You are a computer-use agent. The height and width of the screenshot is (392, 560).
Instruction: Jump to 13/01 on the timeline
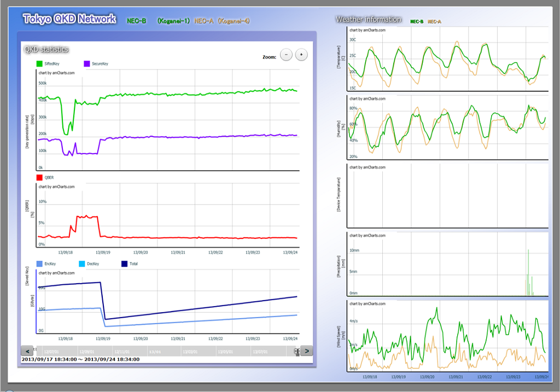[155, 352]
